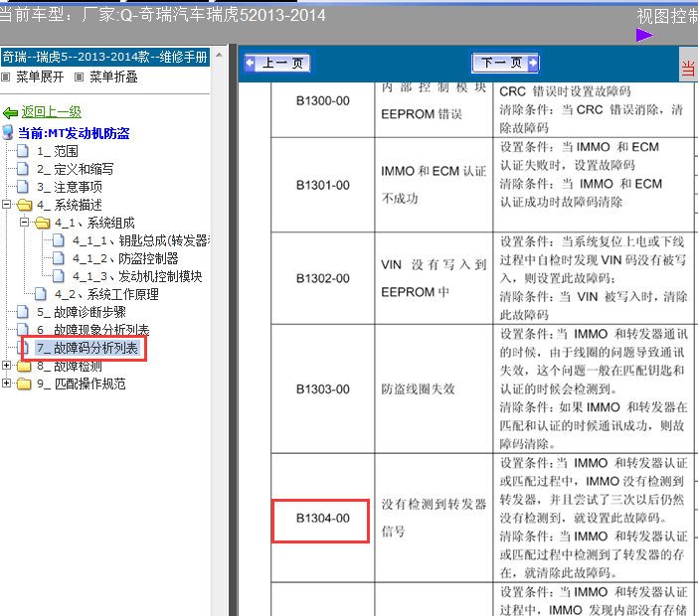Expand the 9_匹配操作规范 folder
The image size is (698, 616).
(x=6, y=383)
